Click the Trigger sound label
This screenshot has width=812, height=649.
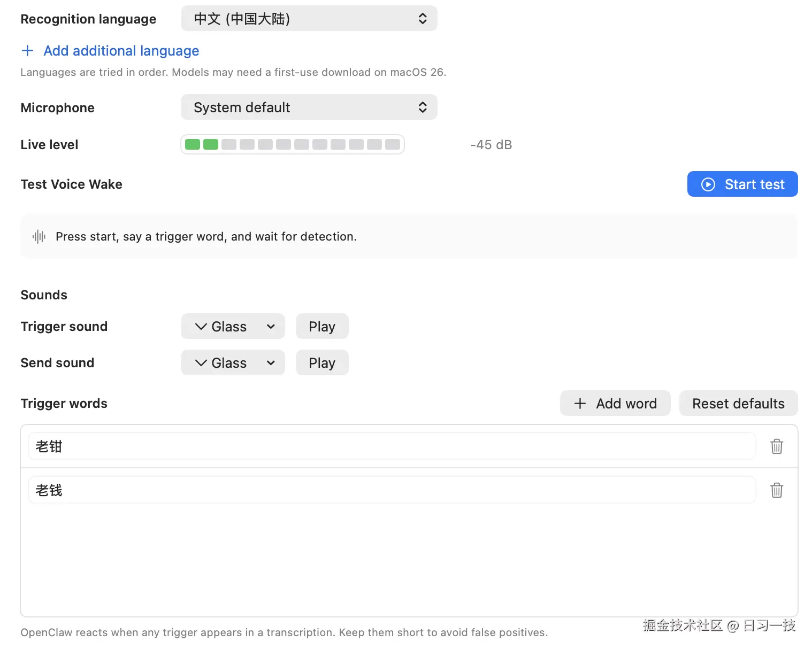[64, 327]
